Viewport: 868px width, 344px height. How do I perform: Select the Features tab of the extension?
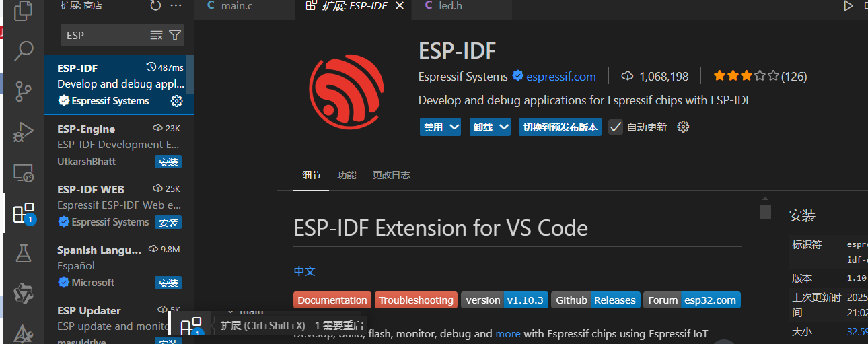pos(347,175)
